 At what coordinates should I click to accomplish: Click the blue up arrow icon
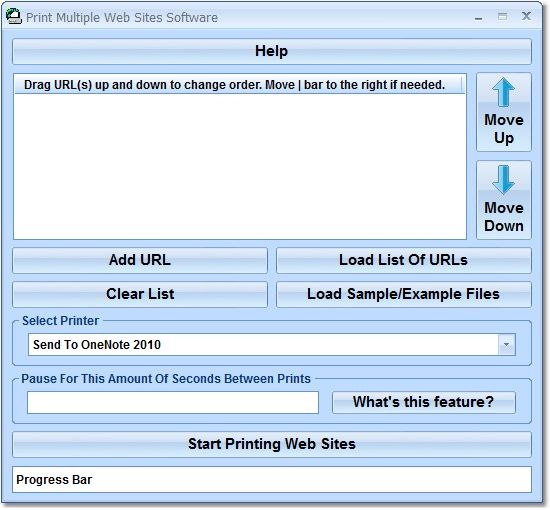click(503, 92)
